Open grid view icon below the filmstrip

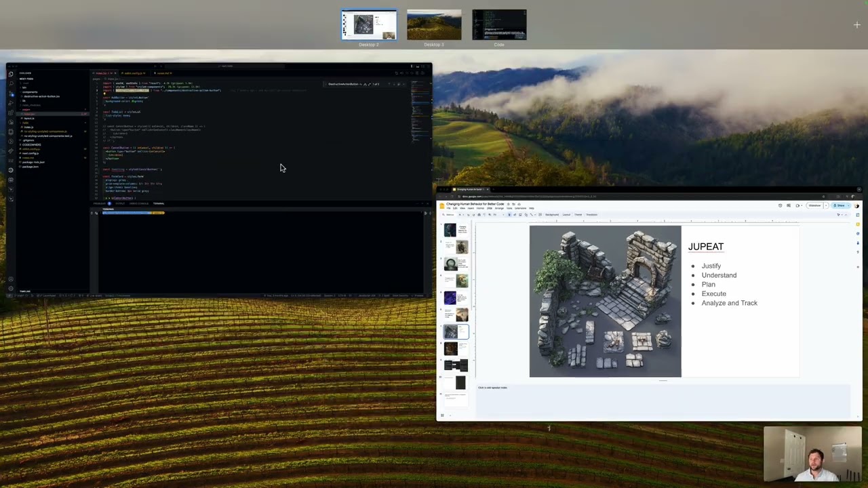[442, 415]
